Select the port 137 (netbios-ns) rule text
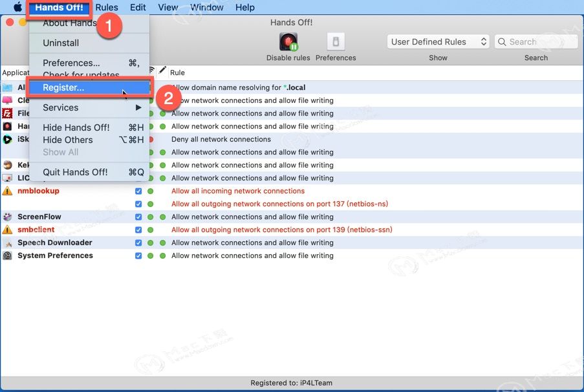This screenshot has height=392, width=584. (279, 204)
